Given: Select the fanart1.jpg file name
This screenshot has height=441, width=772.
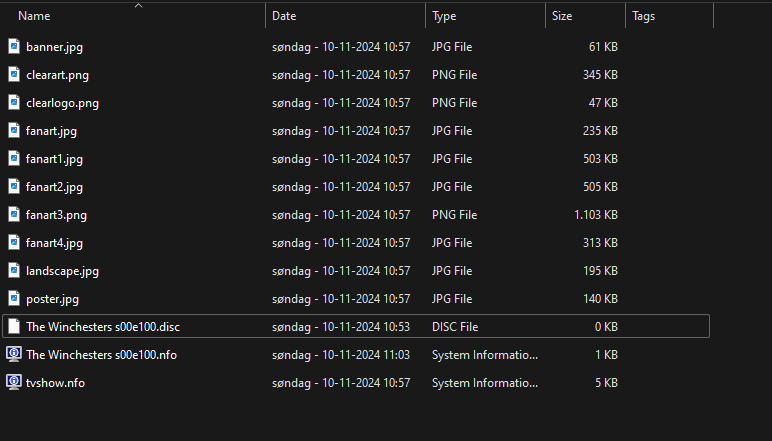Looking at the screenshot, I should click(54, 159).
